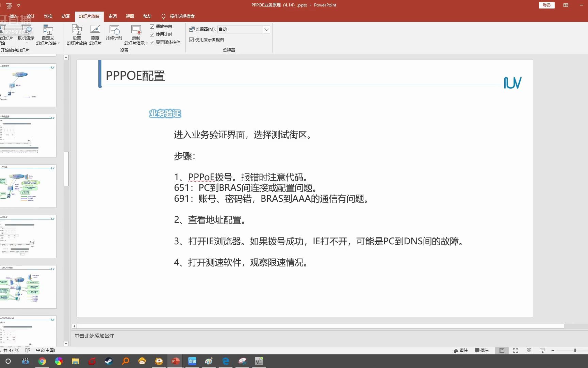588x368 pixels.
Task: Click 批注 comments button in status bar
Action: tap(481, 350)
